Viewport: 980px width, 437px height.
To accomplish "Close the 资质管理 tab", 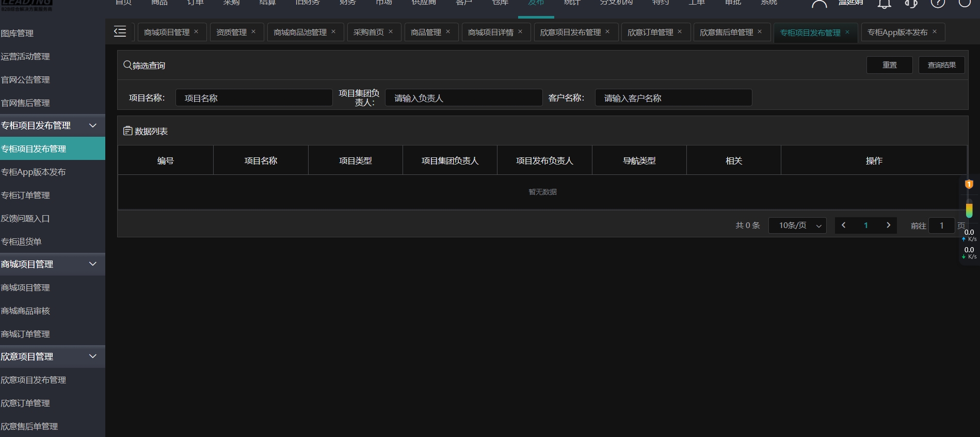I will 253,31.
